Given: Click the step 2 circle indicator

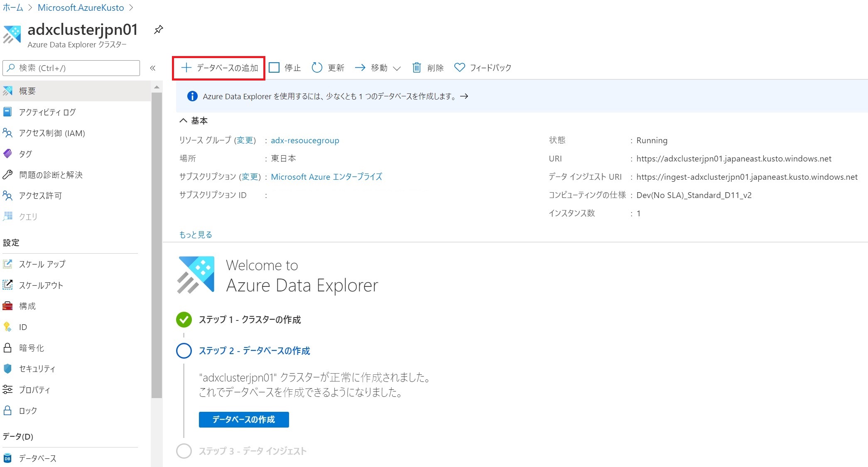Looking at the screenshot, I should pos(184,351).
